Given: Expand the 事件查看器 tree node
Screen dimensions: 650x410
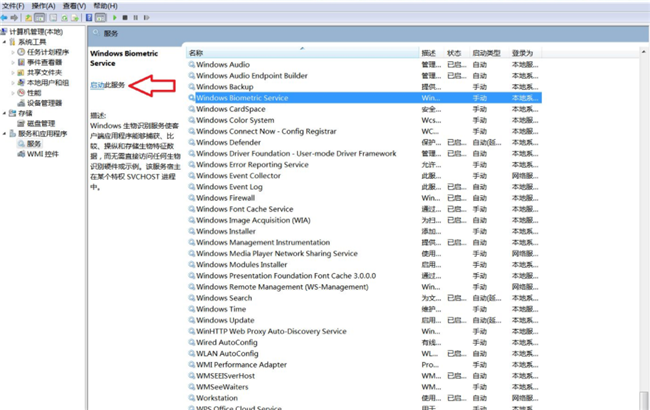Looking at the screenshot, I should pos(13,62).
